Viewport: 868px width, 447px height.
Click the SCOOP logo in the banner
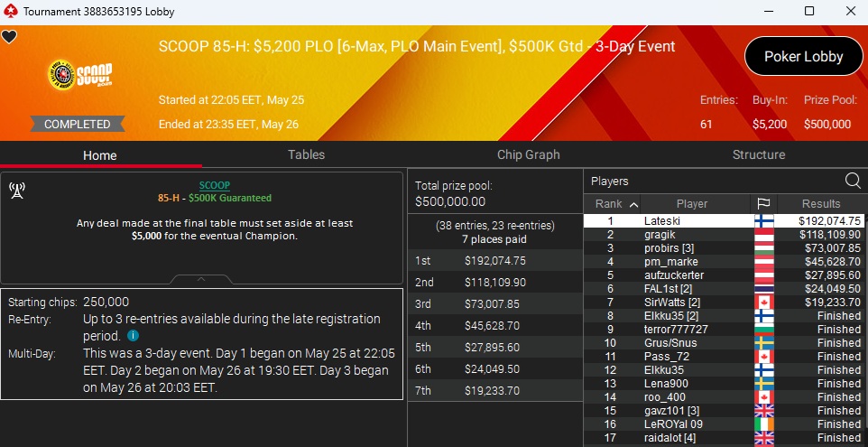click(80, 75)
